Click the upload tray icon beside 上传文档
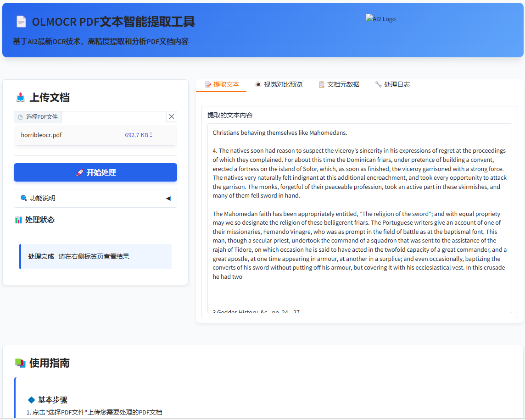 (x=21, y=97)
